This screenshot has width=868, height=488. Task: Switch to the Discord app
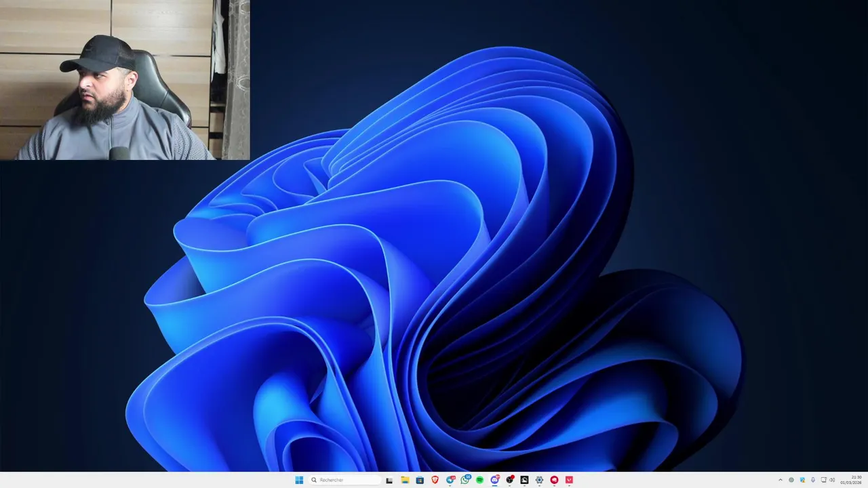[495, 480]
